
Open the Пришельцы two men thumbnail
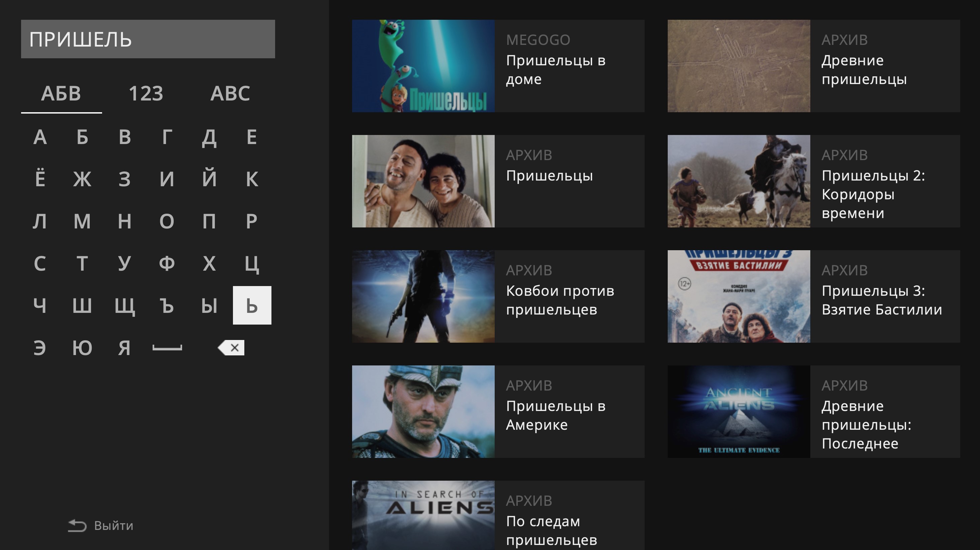coord(423,181)
